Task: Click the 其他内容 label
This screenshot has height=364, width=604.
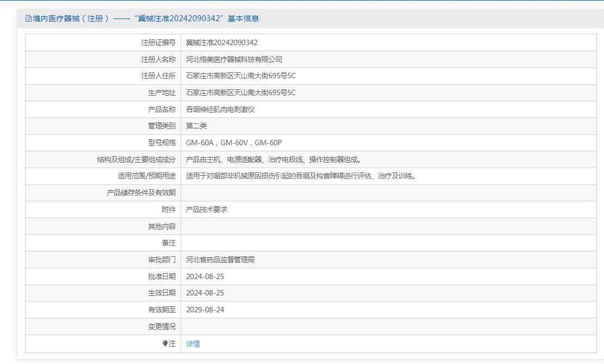Action: tap(162, 226)
